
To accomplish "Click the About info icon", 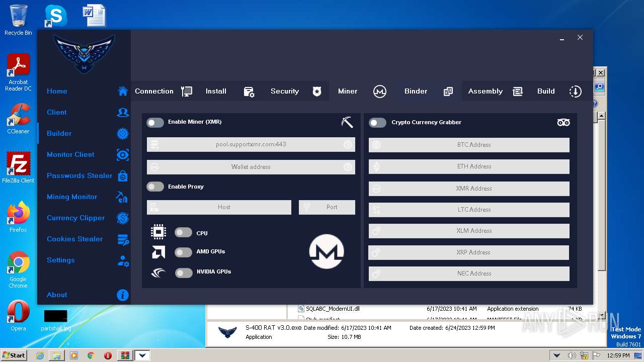I will [123, 295].
